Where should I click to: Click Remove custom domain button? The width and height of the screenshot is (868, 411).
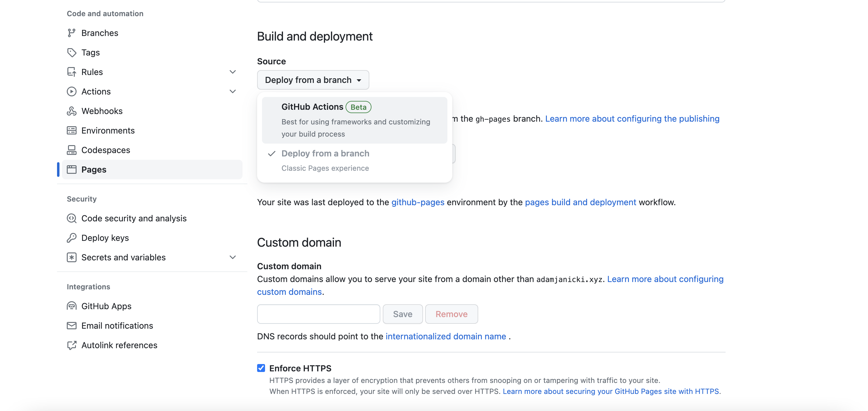tap(451, 314)
